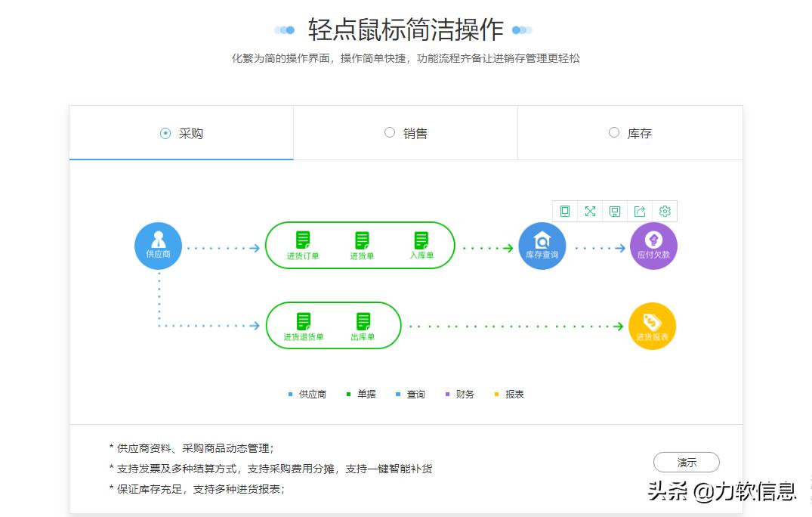Image resolution: width=812 pixels, height=517 pixels.
Task: Select the 供应商 supplier icon in the flowchart
Action: coord(158,245)
